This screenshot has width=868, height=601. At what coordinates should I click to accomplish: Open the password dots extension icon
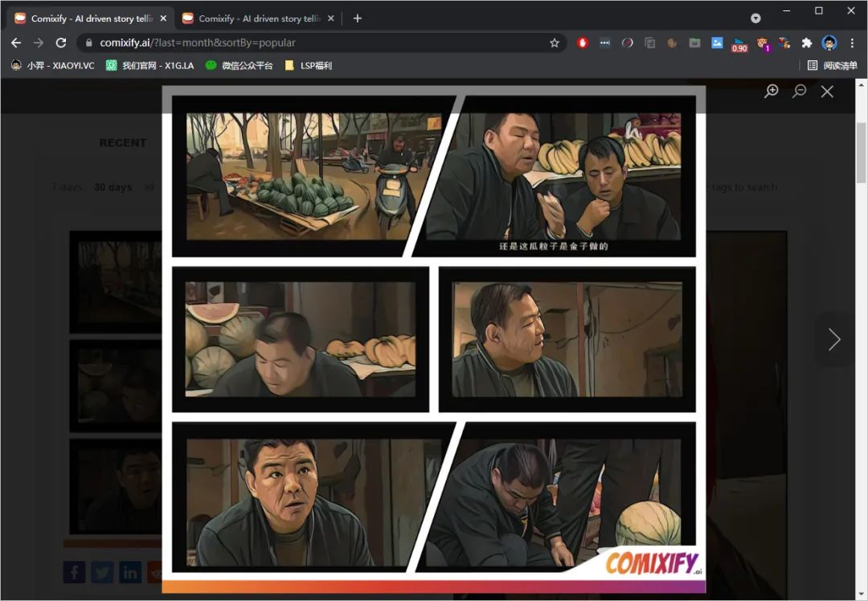[x=604, y=43]
